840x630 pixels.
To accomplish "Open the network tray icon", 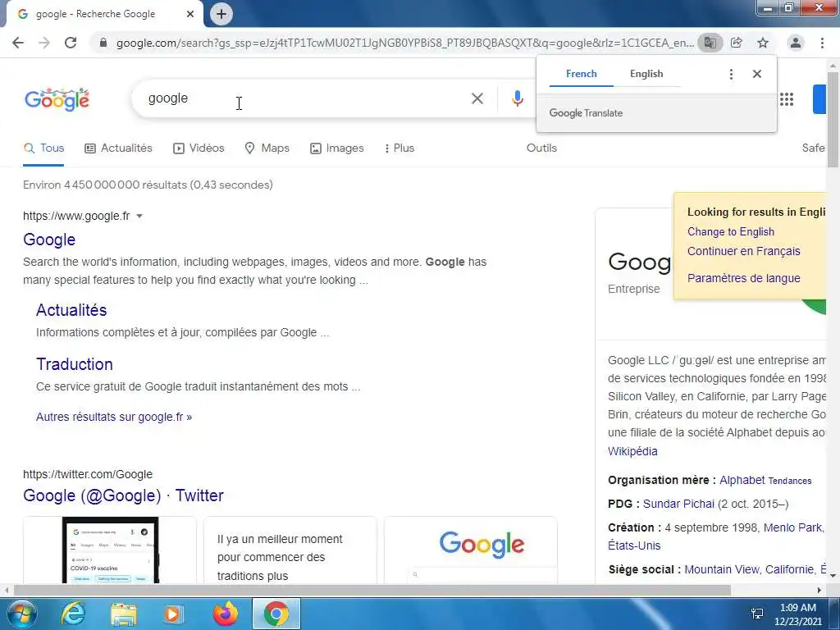I will (x=757, y=614).
